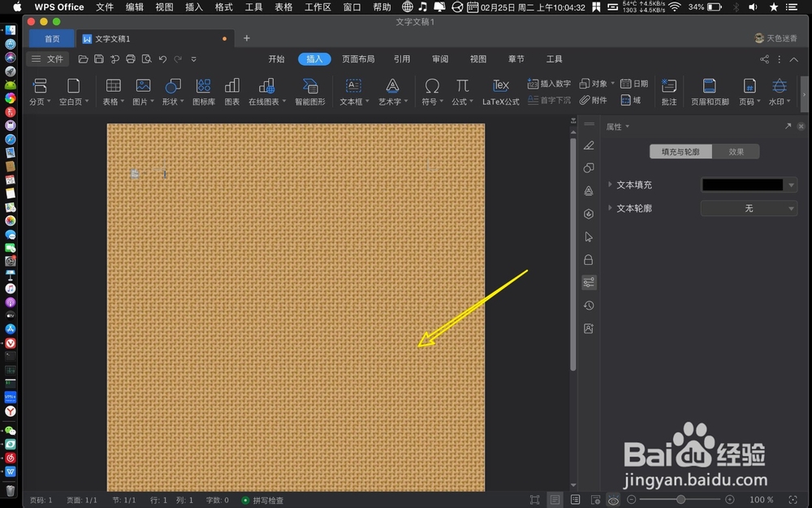Expand the 文本填充 section

[611, 185]
